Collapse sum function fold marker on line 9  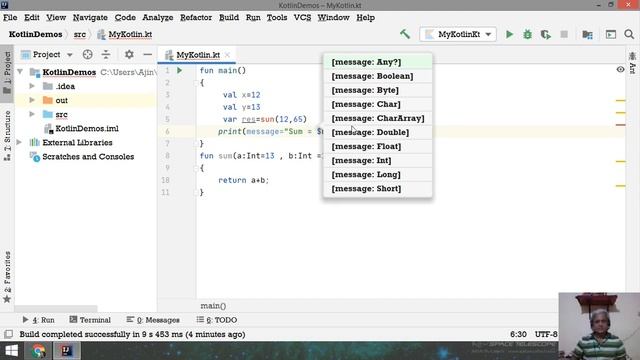196,168
